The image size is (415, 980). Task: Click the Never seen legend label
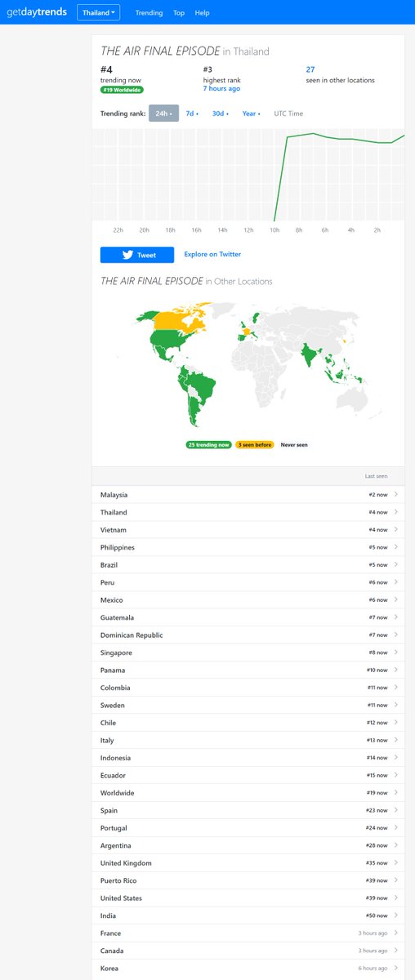[294, 445]
